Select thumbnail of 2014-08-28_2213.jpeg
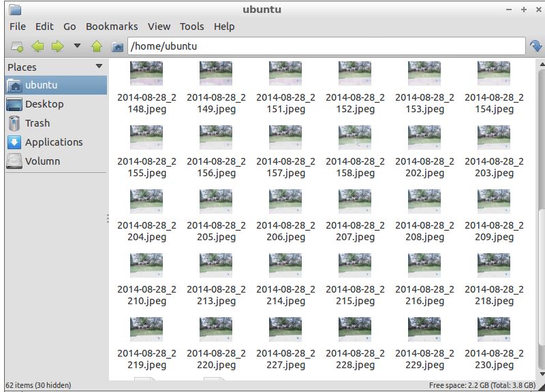This screenshot has height=392, width=545. pos(216,265)
